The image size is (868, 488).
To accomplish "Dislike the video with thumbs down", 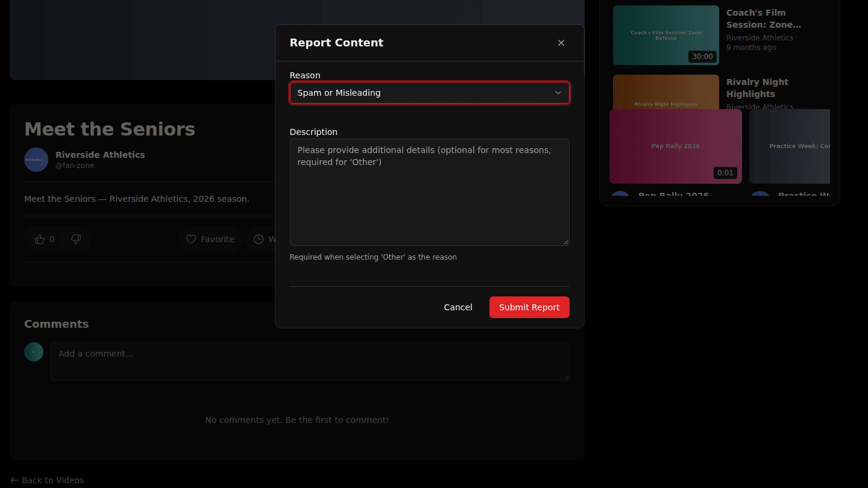I will tap(76, 239).
